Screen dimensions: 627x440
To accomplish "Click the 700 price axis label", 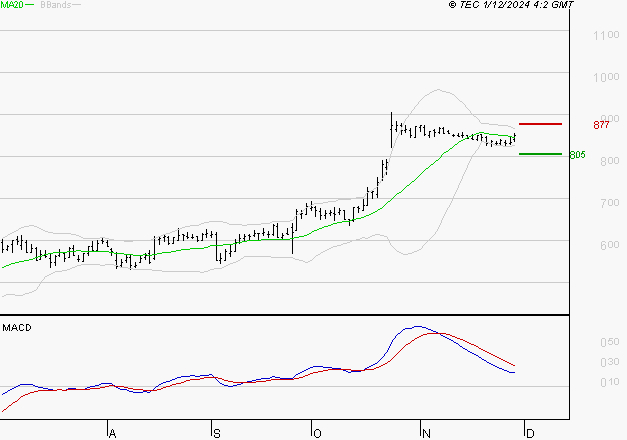I will pos(610,203).
